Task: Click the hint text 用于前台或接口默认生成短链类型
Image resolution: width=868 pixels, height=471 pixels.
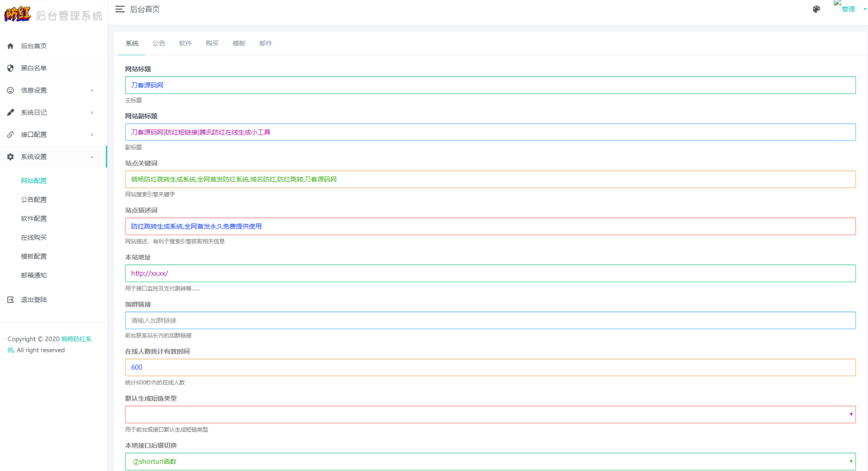Action: click(x=166, y=430)
